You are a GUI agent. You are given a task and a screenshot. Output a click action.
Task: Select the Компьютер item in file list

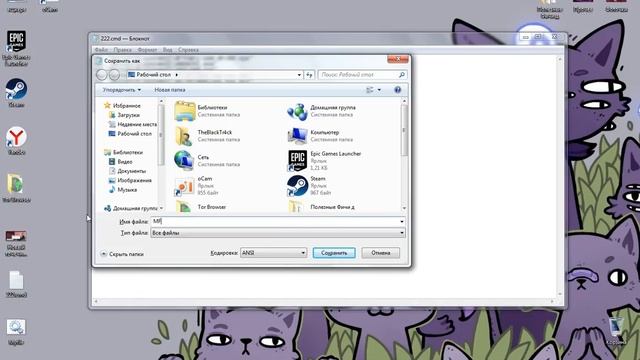[x=320, y=136]
